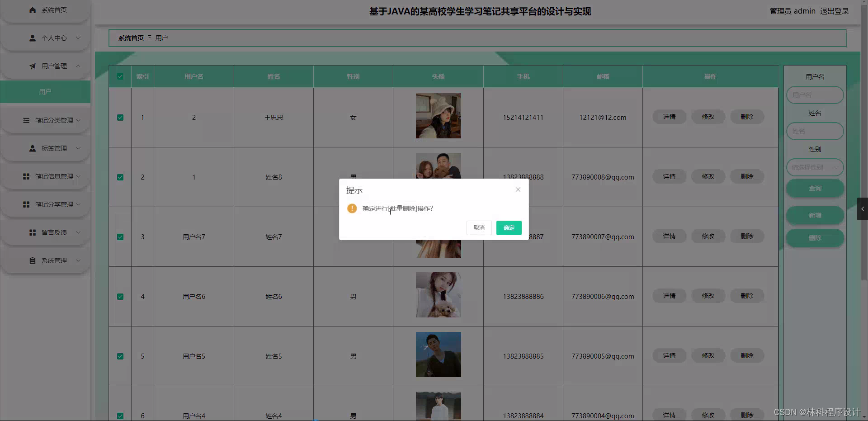Uncheck the checkbox for 用户名5 row
The height and width of the screenshot is (421, 868).
[x=120, y=356]
